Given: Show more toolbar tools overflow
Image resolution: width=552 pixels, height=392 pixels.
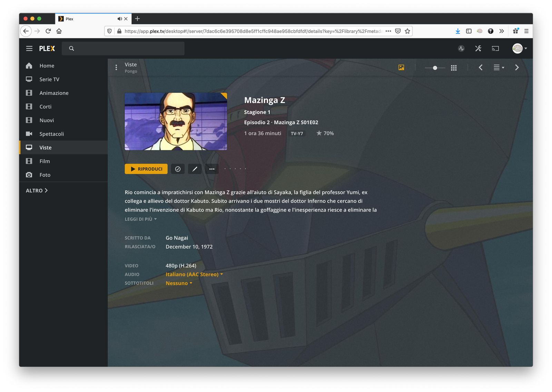Looking at the screenshot, I should point(502,31).
